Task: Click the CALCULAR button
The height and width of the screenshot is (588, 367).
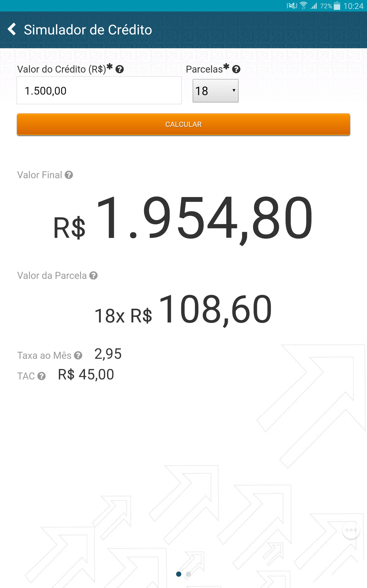Action: [183, 124]
